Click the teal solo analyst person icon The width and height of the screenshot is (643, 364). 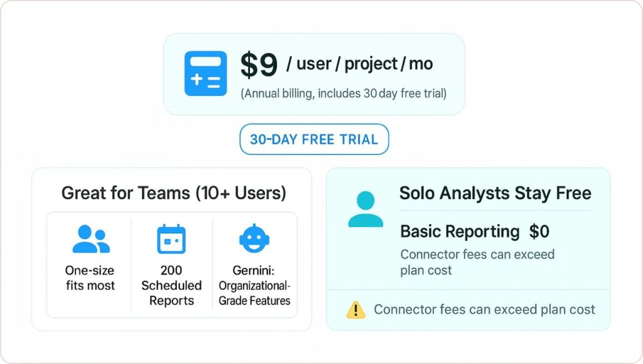tap(365, 210)
